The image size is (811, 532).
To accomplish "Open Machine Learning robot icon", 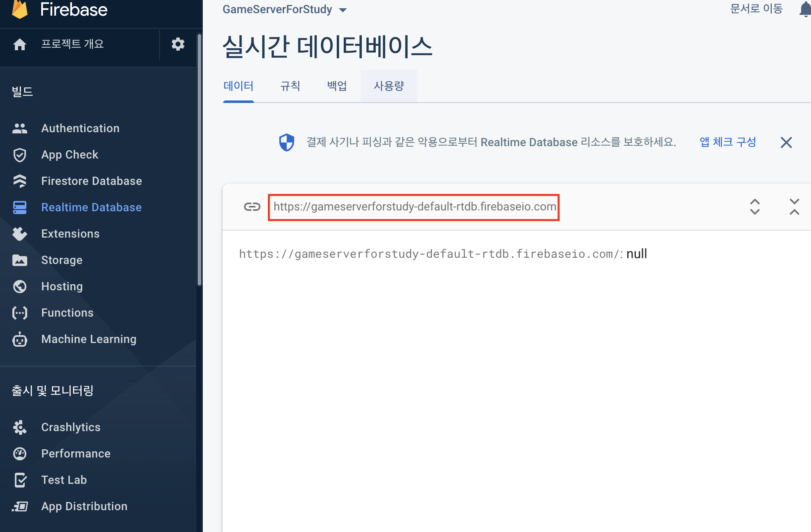I will tap(20, 339).
